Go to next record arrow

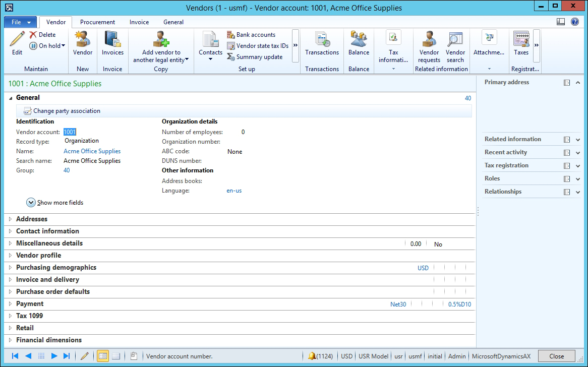pos(54,356)
